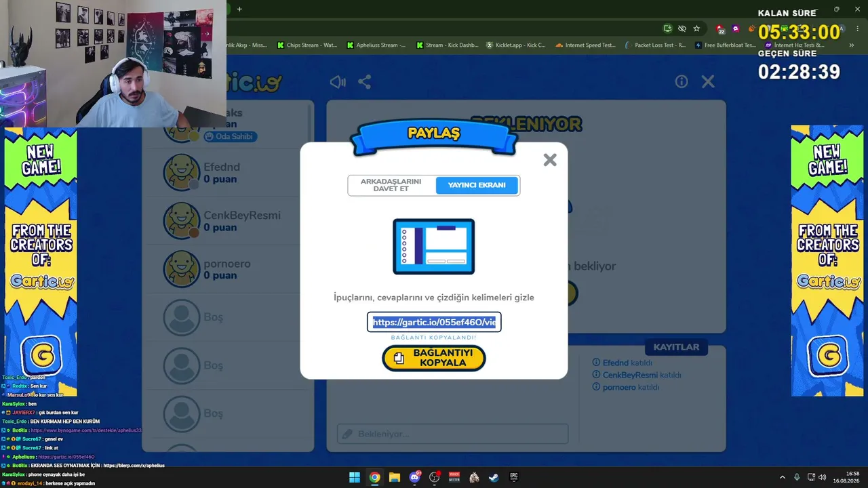Open Epic Games Launcher from the taskbar
The height and width of the screenshot is (488, 868).
(x=514, y=477)
